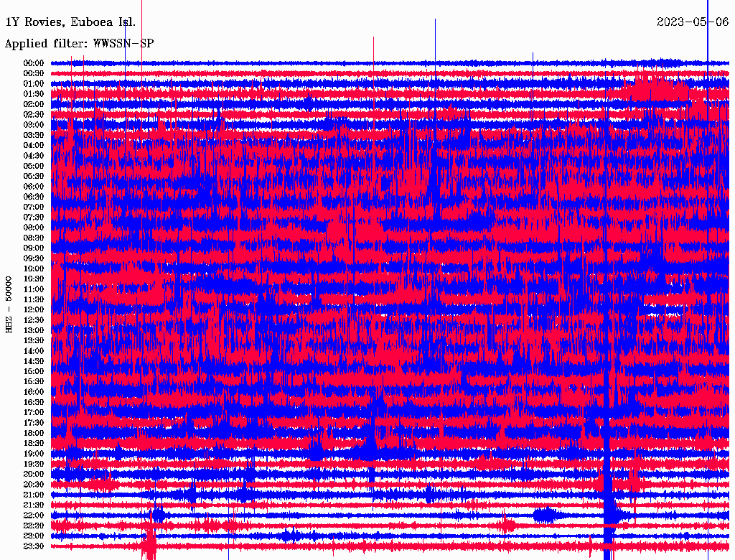Image resolution: width=735 pixels, height=560 pixels.
Task: Select the 16:30 time label
Action: tap(34, 403)
